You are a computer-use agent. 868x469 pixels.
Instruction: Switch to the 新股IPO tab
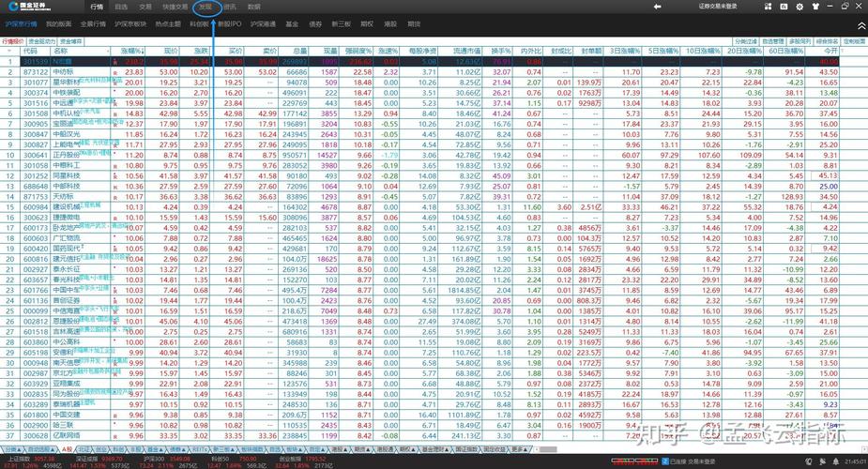[229, 23]
